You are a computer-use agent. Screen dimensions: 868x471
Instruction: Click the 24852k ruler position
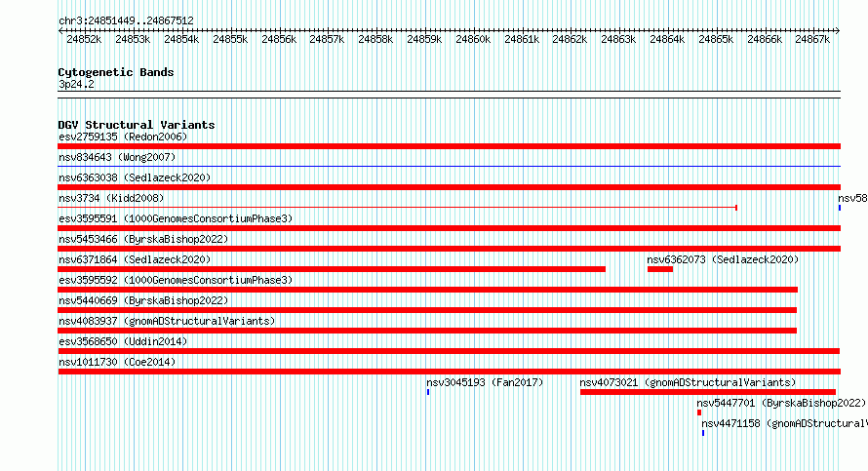(x=84, y=39)
